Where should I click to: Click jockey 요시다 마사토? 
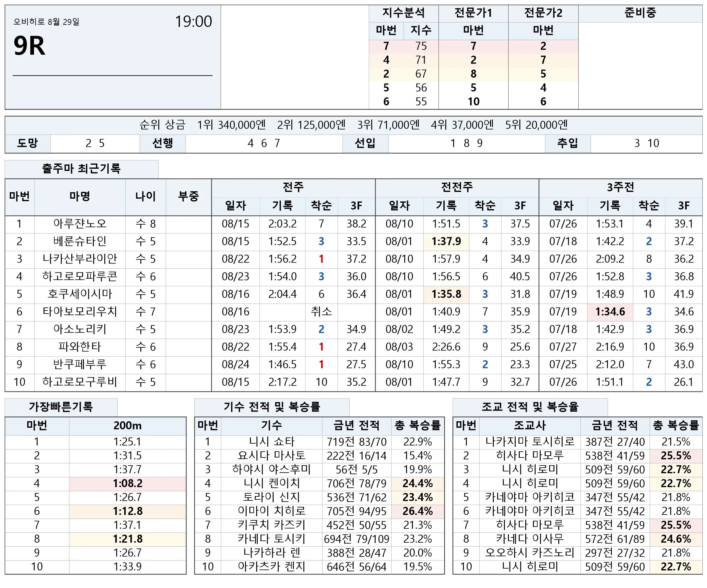coord(272,456)
